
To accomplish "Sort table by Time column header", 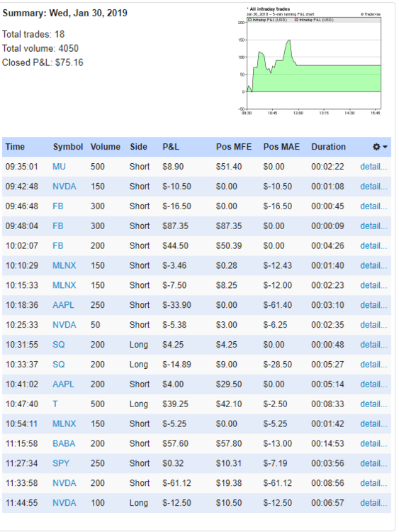I will (x=15, y=147).
